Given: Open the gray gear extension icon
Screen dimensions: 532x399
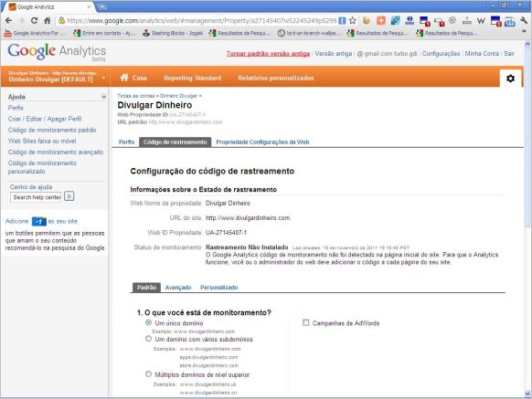Looking at the screenshot, I should point(452,21).
